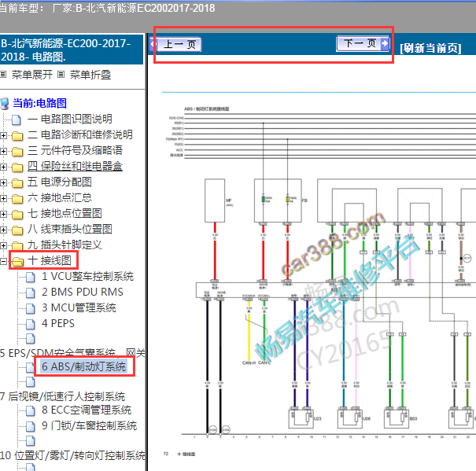
Task: Expand the 六 接地点汇总 node
Action: point(3,198)
